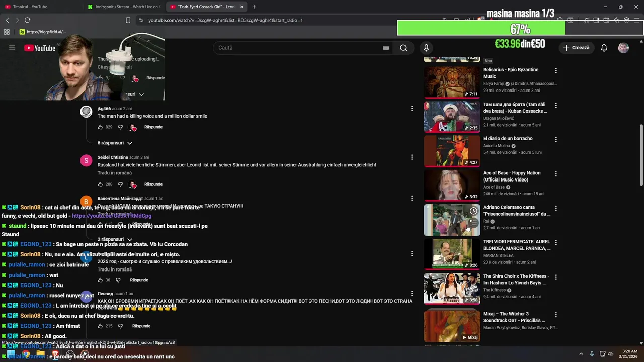This screenshot has width=644, height=362.
Task: Open menu for El diario de un borracho
Action: [556, 139]
